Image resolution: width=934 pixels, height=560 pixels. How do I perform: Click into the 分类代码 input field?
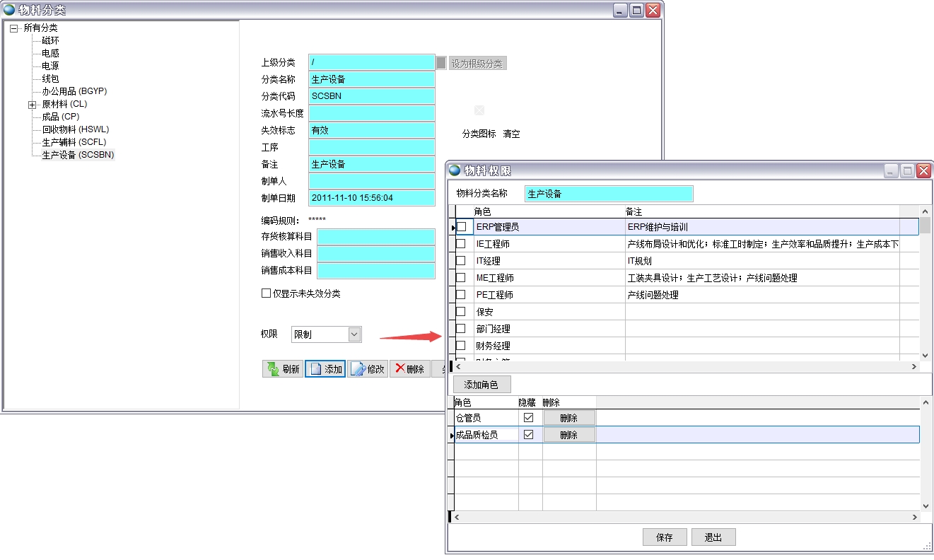(371, 96)
